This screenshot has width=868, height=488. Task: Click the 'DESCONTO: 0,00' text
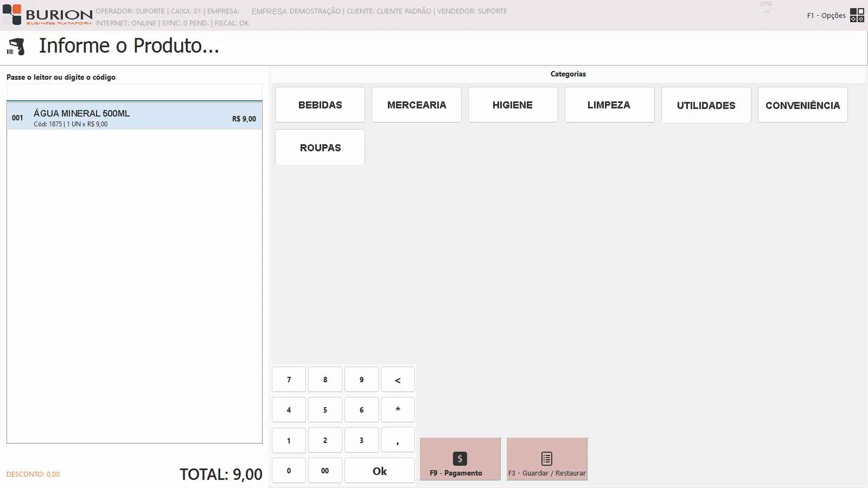click(33, 474)
